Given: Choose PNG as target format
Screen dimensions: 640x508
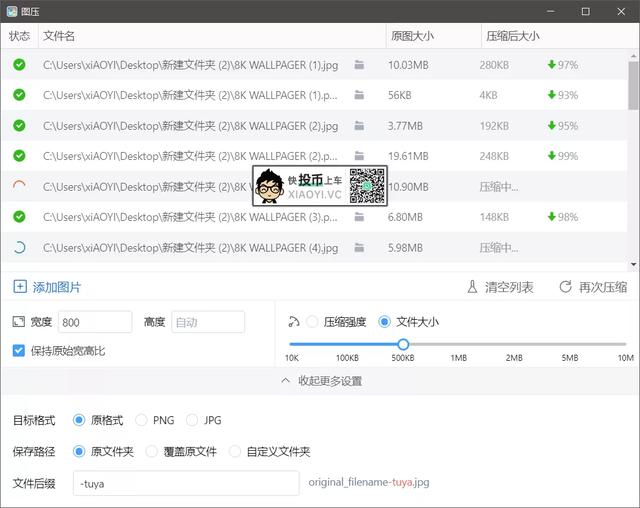Looking at the screenshot, I should (142, 420).
